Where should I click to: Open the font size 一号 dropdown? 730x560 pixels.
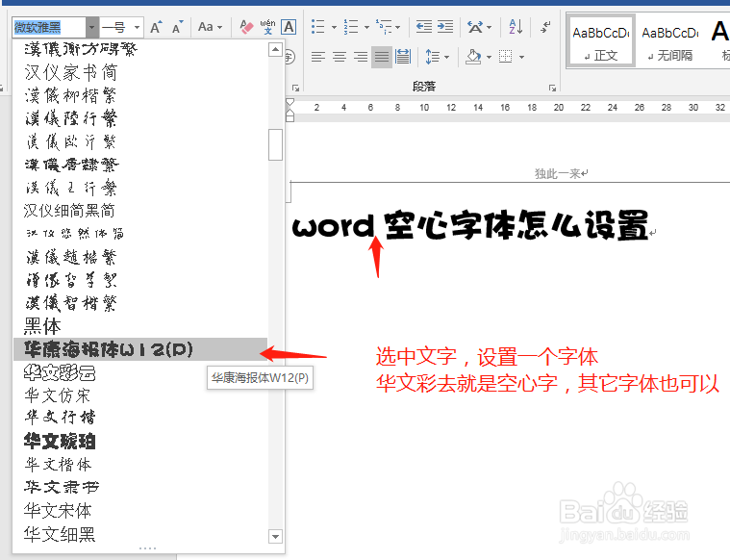pyautogui.click(x=137, y=28)
